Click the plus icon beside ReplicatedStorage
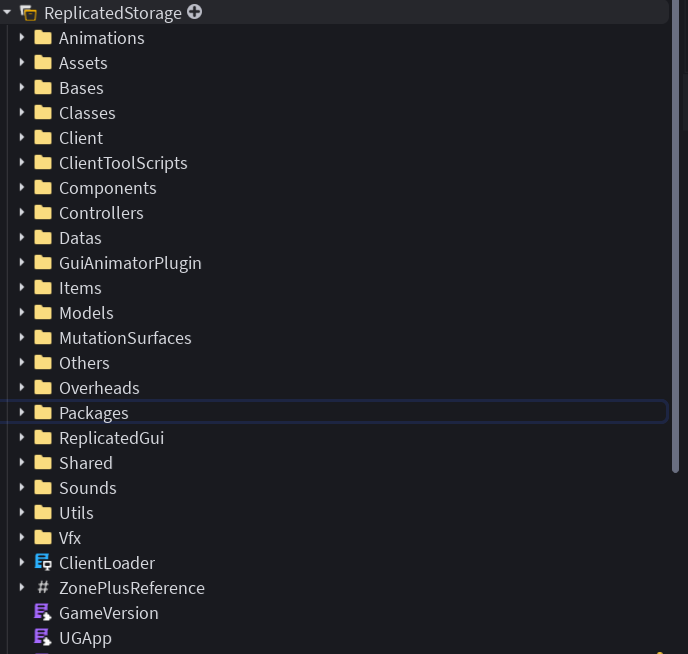The width and height of the screenshot is (688, 654). coord(194,12)
